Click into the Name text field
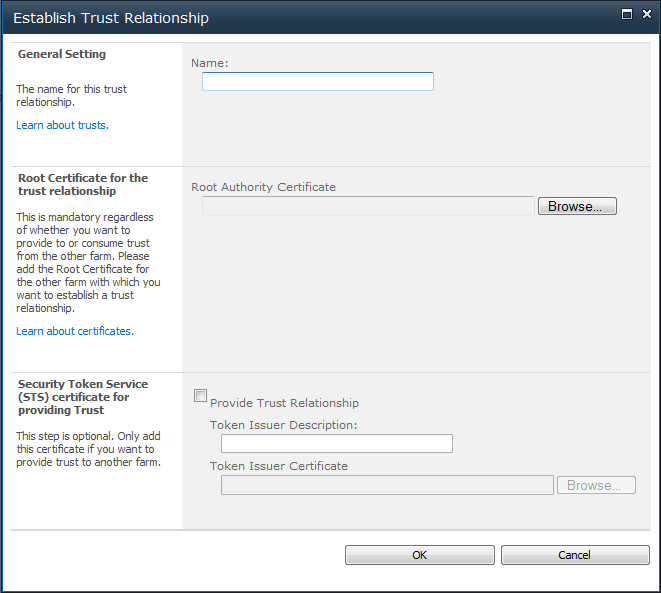The height and width of the screenshot is (593, 661). pyautogui.click(x=317, y=82)
